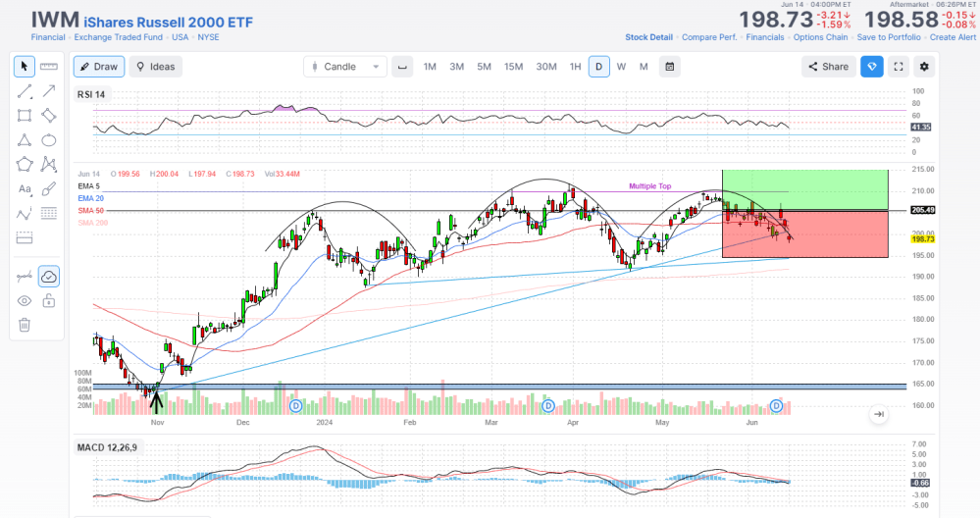Open the Candle chart type dropdown
Image resolution: width=980 pixels, height=518 pixels.
(345, 67)
